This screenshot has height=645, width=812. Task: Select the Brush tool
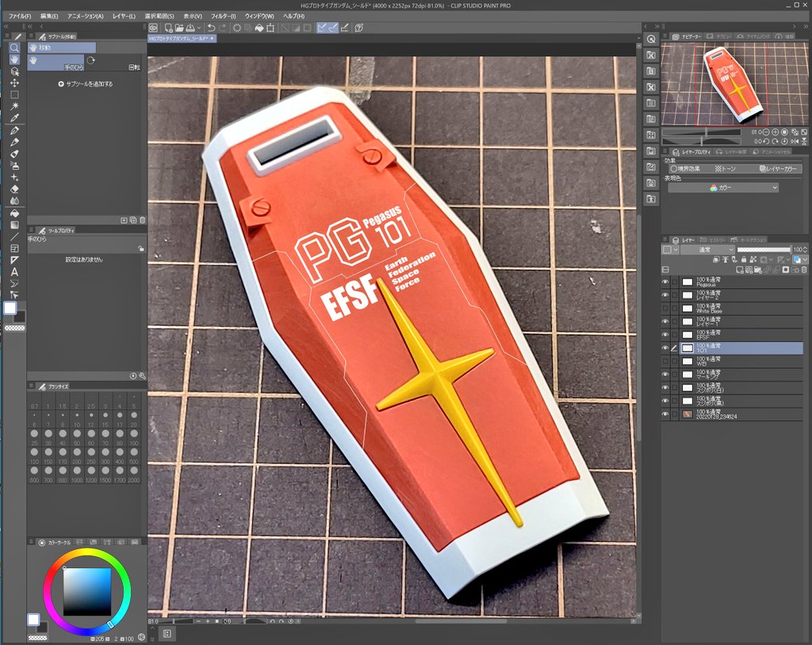pos(14,154)
